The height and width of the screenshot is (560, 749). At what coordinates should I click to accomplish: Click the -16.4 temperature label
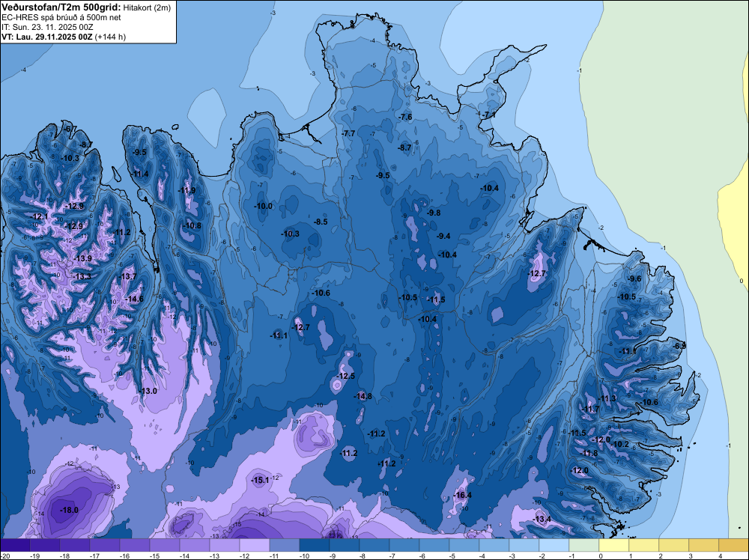click(x=462, y=495)
